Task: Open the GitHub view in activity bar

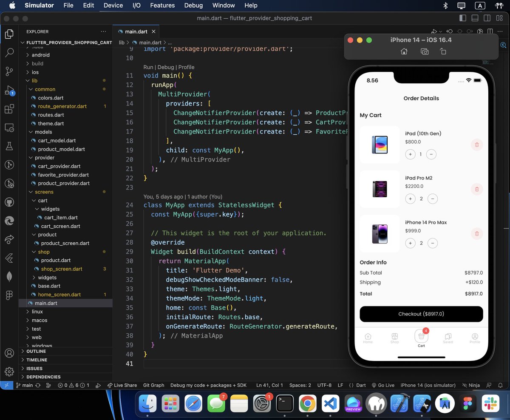Action: coord(9,202)
